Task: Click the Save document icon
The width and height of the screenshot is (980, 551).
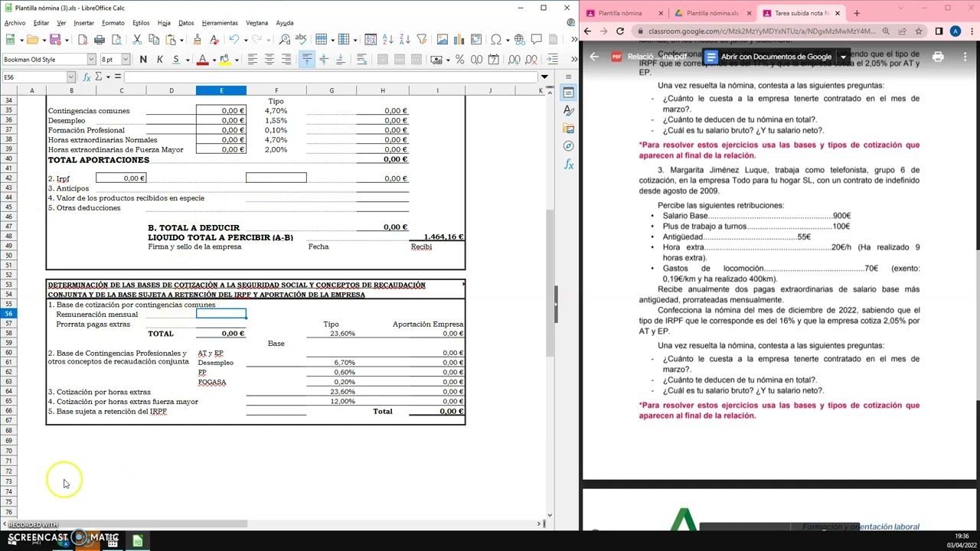Action: click(x=54, y=40)
